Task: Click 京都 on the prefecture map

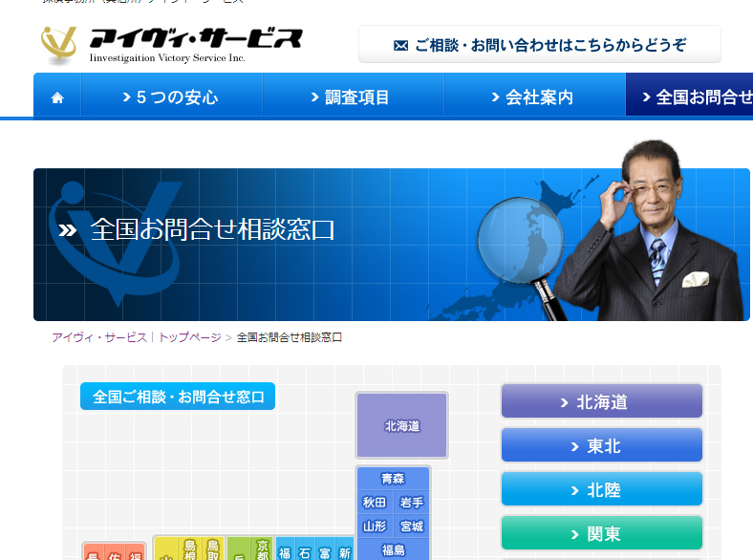Action: (262, 549)
